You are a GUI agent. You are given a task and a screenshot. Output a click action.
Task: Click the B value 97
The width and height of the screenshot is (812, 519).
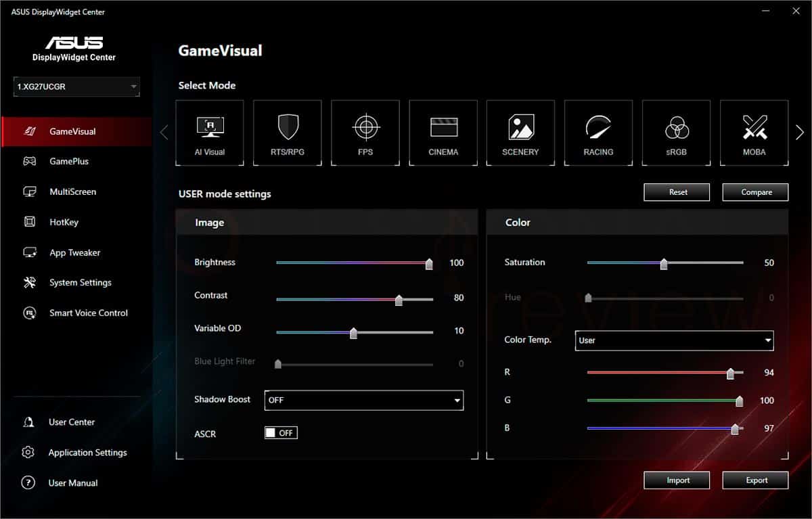(x=769, y=428)
